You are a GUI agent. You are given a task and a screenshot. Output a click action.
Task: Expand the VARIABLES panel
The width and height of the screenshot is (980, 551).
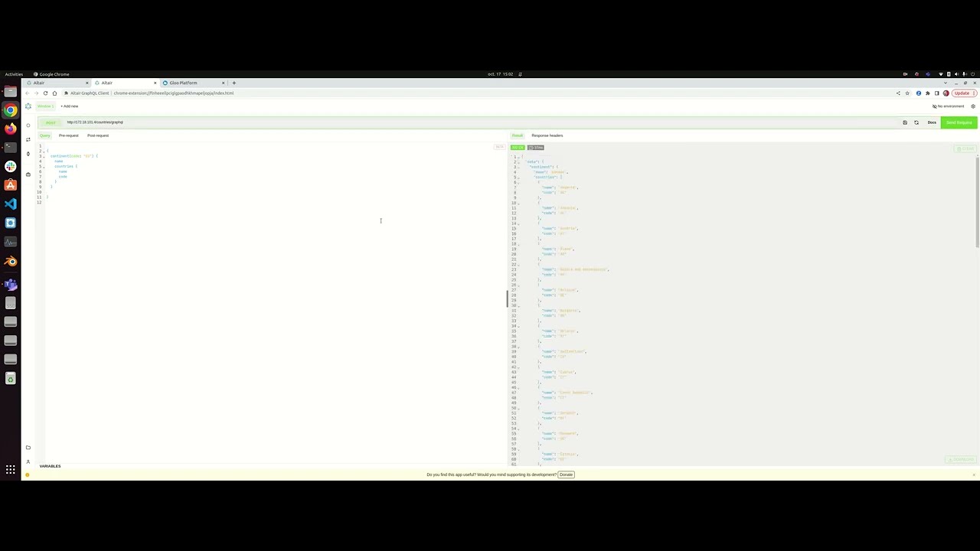[x=51, y=466]
